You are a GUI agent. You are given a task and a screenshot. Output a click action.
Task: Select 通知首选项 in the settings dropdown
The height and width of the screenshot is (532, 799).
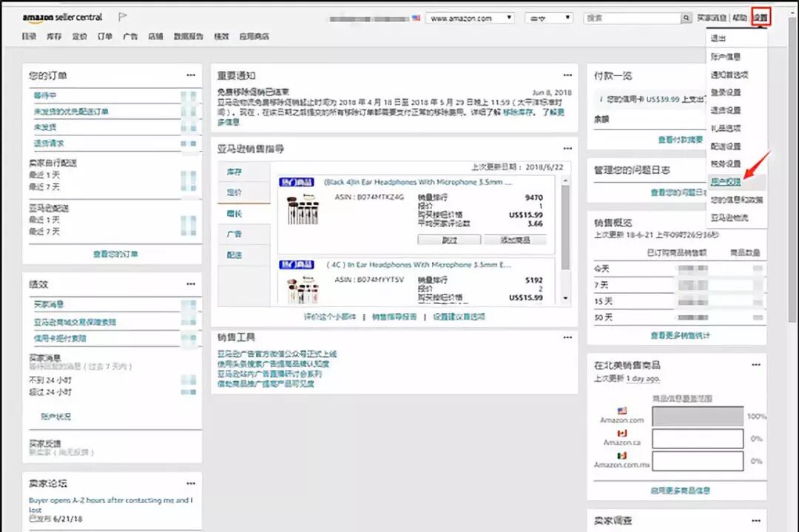[x=729, y=75]
